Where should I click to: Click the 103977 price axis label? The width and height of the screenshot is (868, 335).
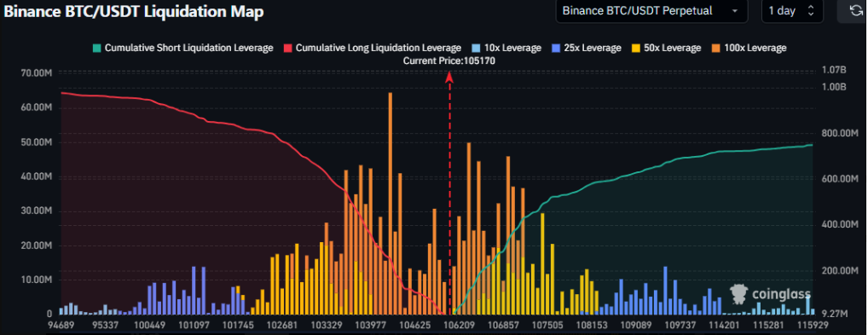[372, 325]
